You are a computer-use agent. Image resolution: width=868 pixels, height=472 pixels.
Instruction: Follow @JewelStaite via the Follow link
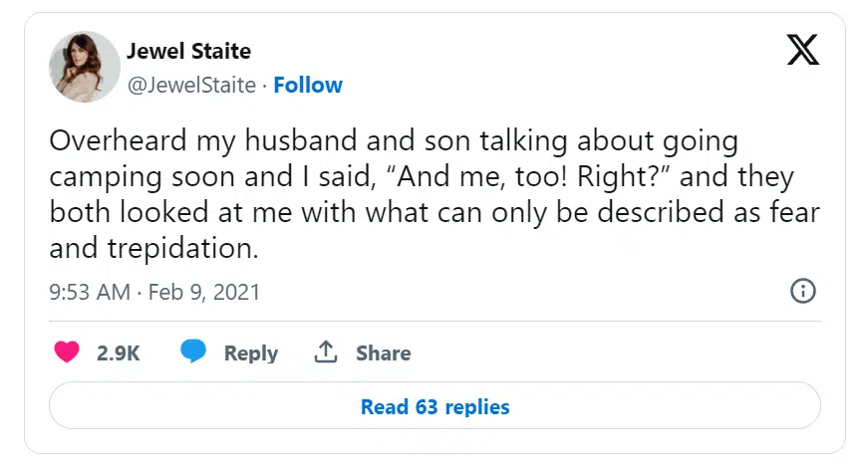pos(308,86)
